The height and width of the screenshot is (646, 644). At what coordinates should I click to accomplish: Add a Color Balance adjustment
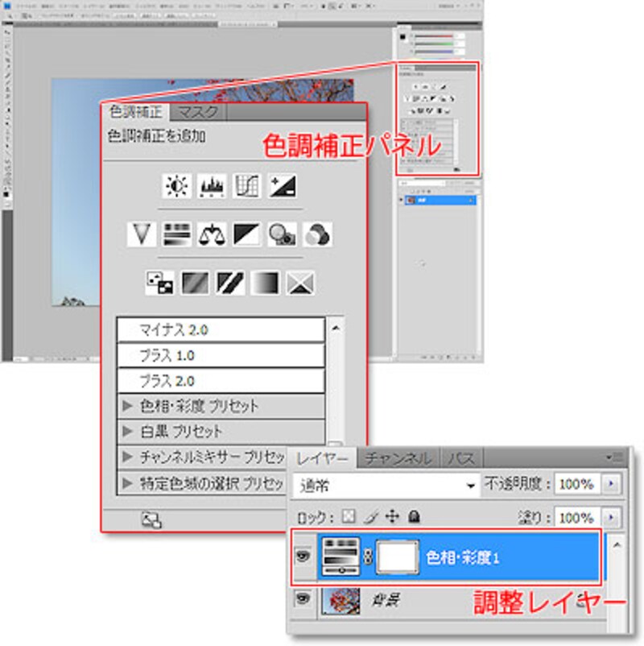pyautogui.click(x=212, y=234)
